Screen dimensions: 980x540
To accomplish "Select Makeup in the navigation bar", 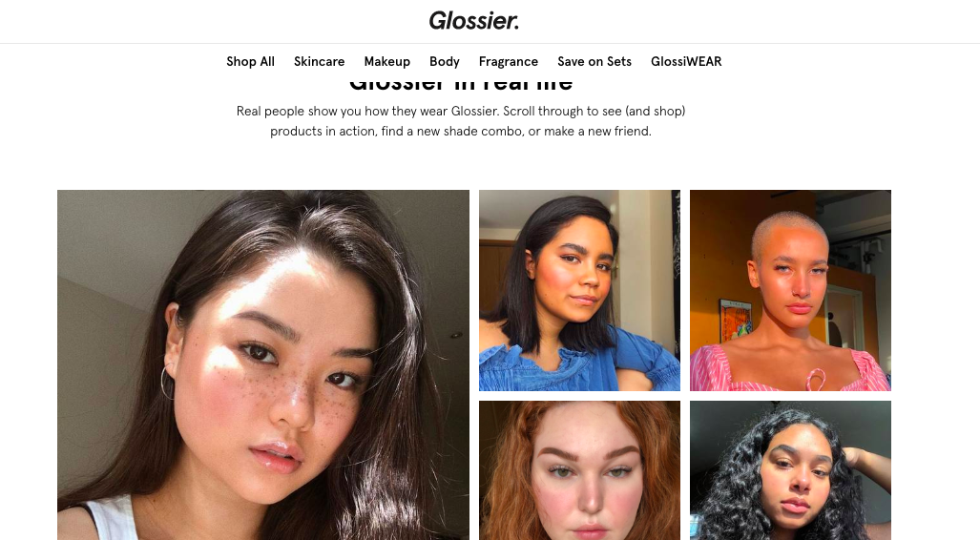I will pos(386,61).
